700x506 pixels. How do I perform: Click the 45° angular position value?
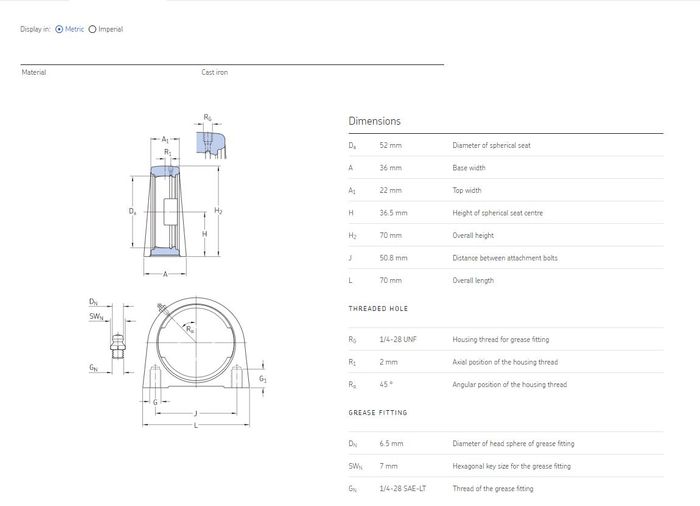(387, 384)
